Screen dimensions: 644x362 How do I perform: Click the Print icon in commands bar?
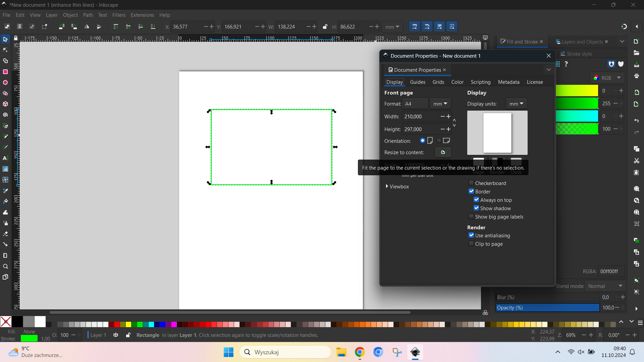pyautogui.click(x=636, y=76)
